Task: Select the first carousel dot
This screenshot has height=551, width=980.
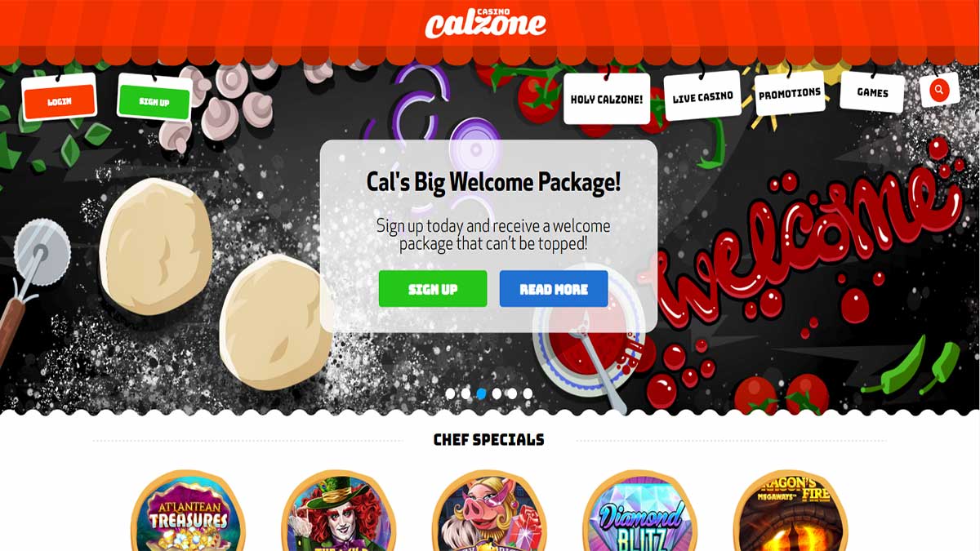Action: pos(450,393)
